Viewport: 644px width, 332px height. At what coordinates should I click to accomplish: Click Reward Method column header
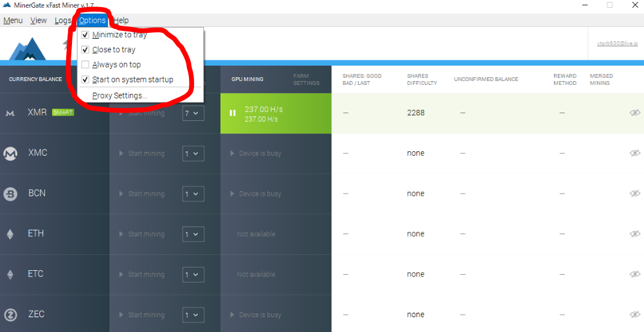(565, 79)
